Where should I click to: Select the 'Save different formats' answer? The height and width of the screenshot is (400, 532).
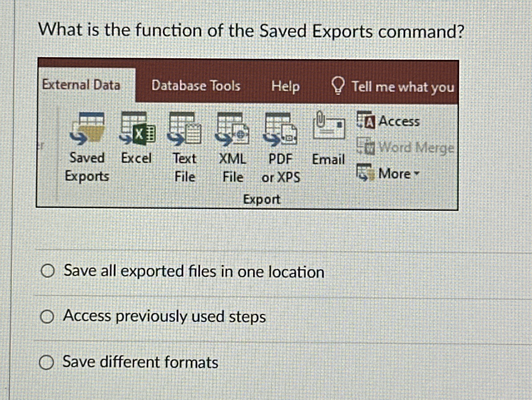coord(47,361)
